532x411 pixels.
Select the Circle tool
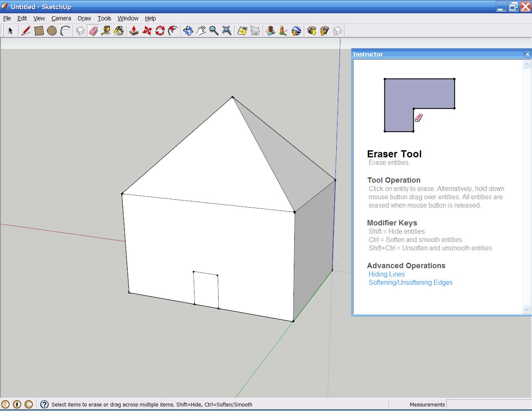(52, 30)
